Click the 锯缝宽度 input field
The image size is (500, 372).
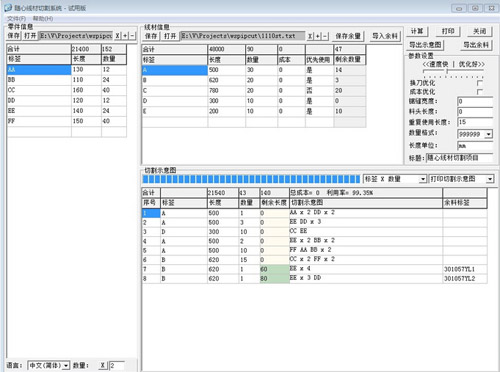pyautogui.click(x=475, y=101)
